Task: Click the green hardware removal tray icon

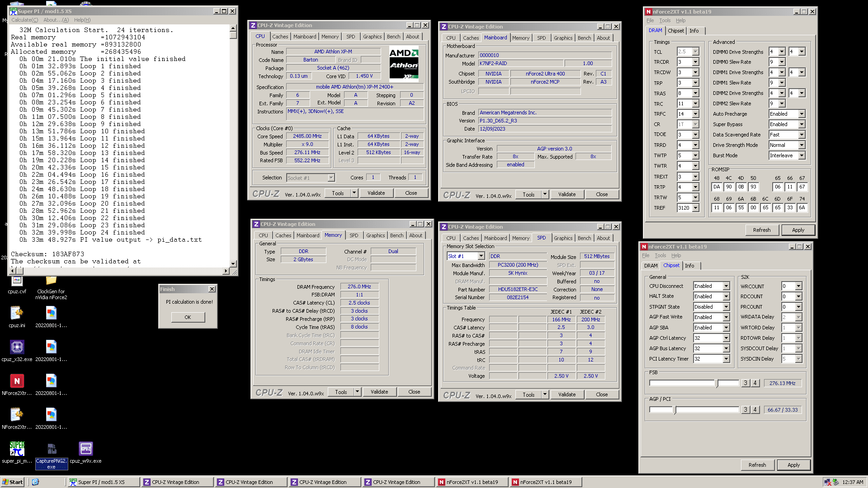Action: point(836,482)
